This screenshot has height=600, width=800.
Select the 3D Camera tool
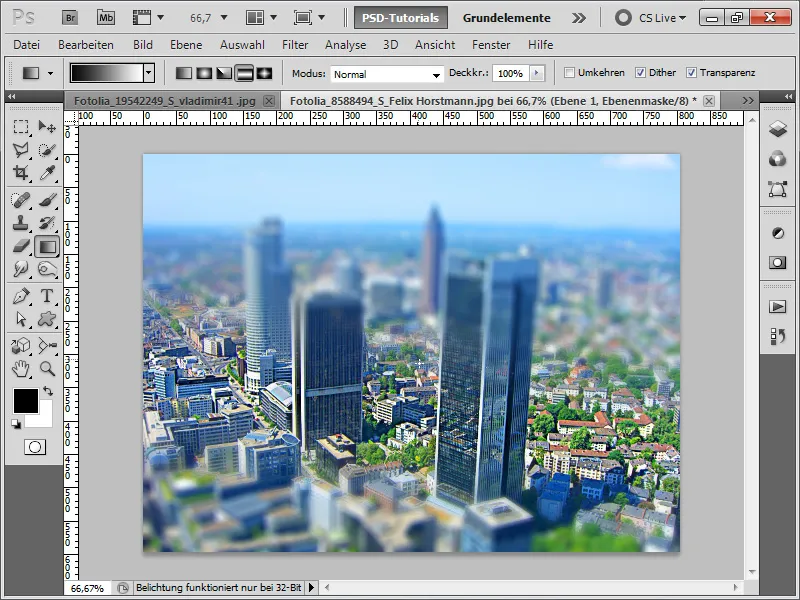(47, 345)
